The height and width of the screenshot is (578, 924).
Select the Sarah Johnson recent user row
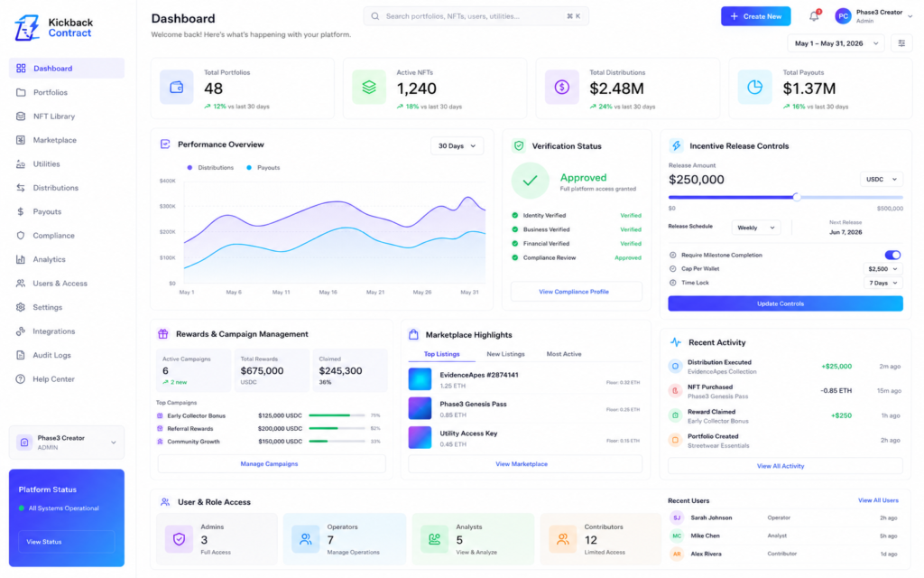click(784, 517)
